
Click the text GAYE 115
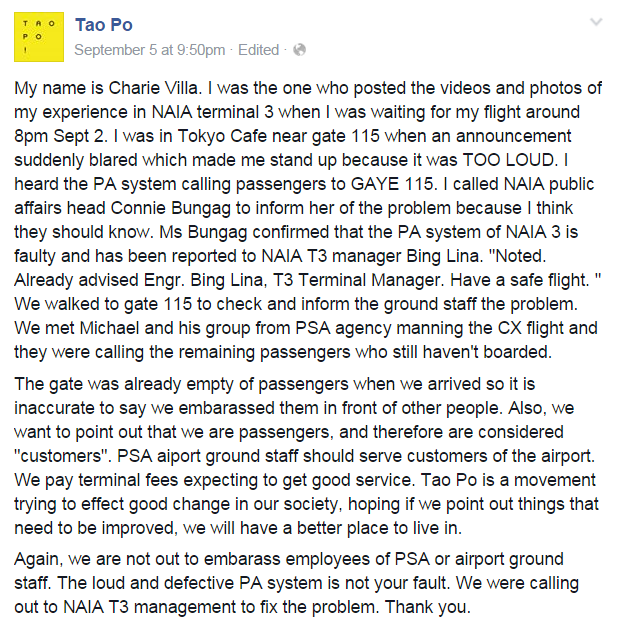click(x=392, y=184)
